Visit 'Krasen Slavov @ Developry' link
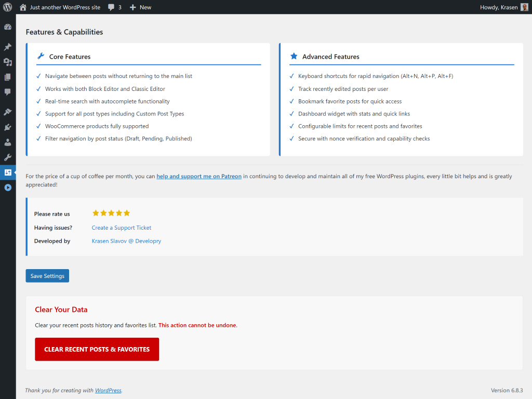The height and width of the screenshot is (399, 532). point(126,241)
